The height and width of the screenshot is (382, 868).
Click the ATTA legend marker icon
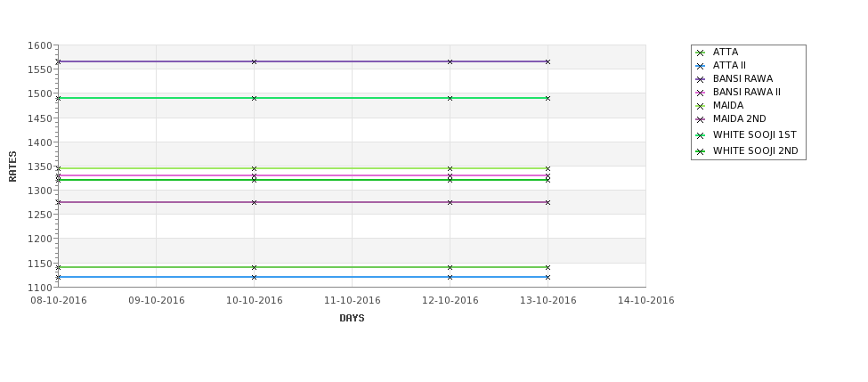701,53
